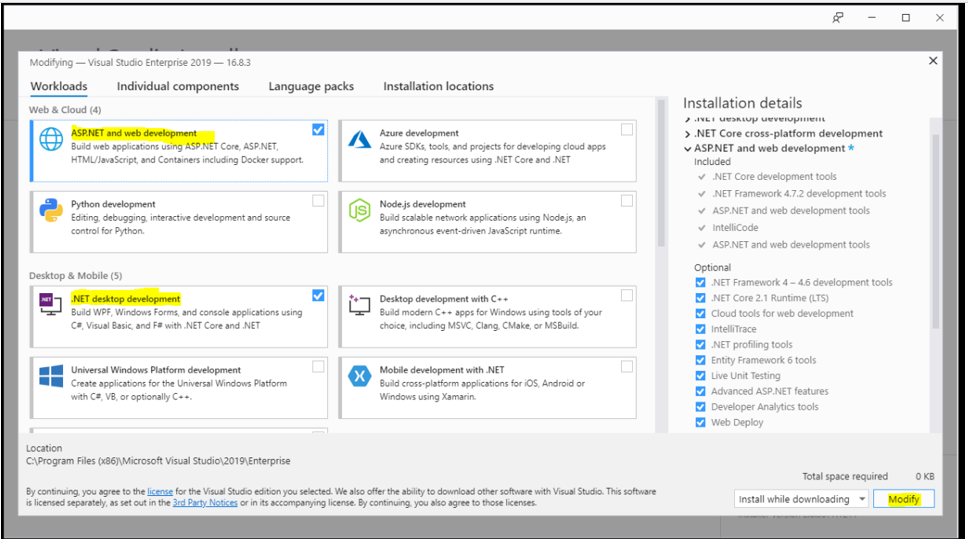Toggle Advanced ASP.NET features checkbox
The image size is (968, 541).
(x=700, y=391)
